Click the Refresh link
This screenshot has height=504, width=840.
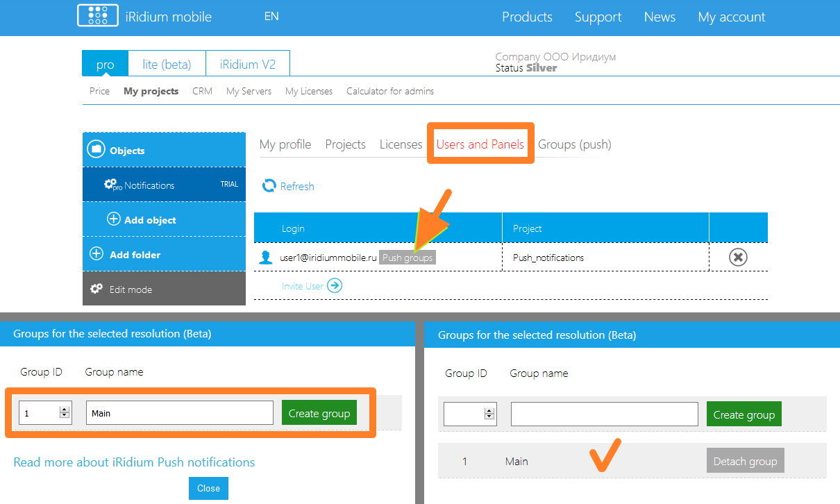297,186
